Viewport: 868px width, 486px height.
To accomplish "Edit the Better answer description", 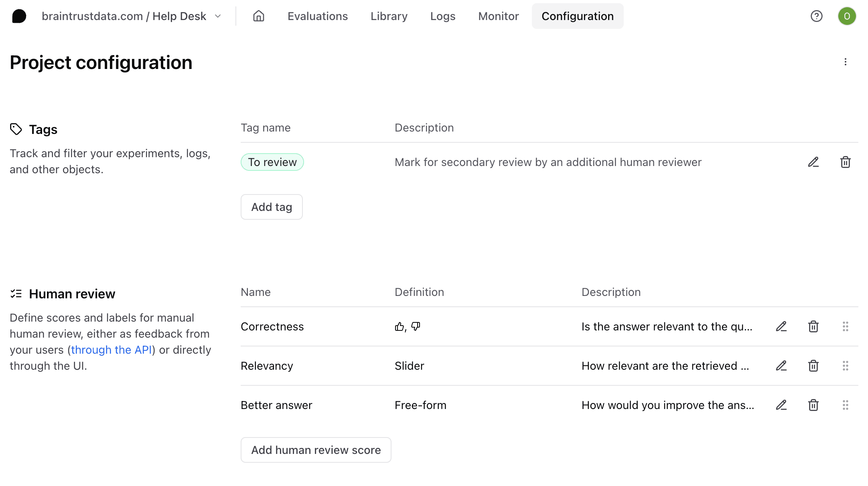I will pyautogui.click(x=781, y=405).
